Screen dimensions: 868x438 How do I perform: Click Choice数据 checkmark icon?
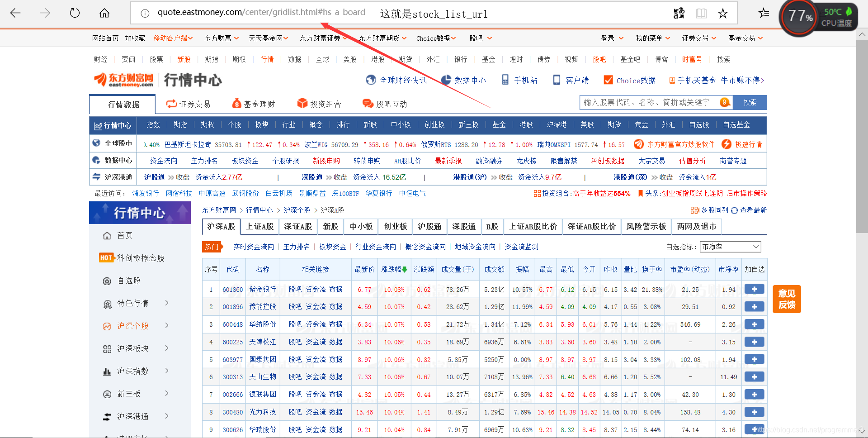tap(609, 80)
